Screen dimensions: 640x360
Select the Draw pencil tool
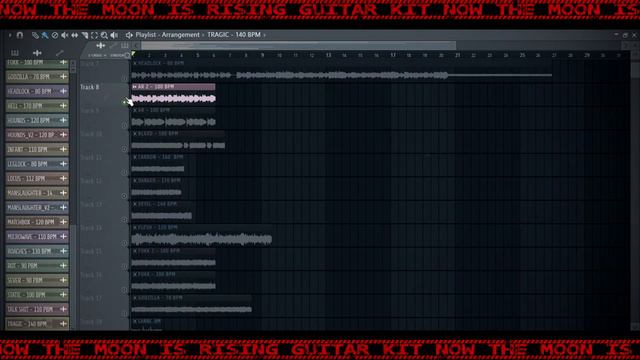(35, 36)
